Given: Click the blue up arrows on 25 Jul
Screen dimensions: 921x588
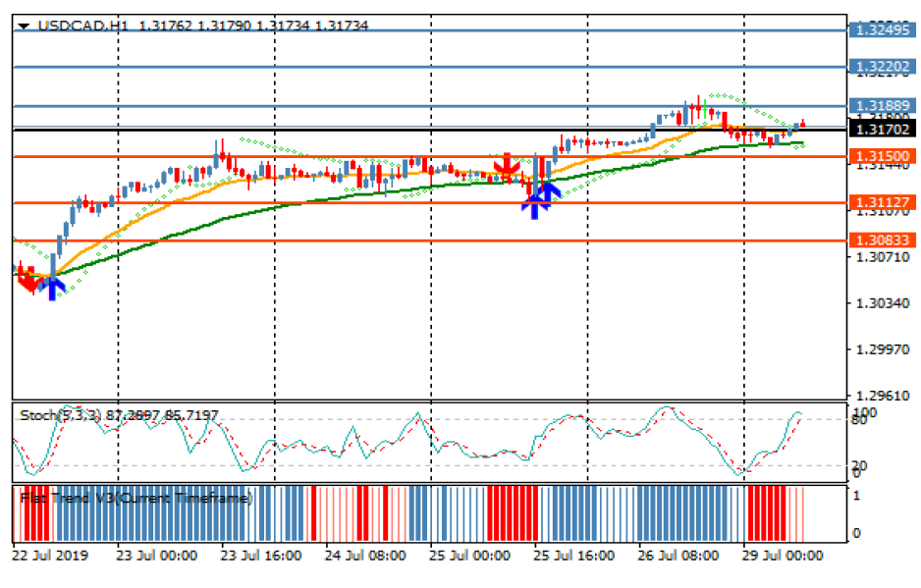Looking at the screenshot, I should pyautogui.click(x=539, y=198).
